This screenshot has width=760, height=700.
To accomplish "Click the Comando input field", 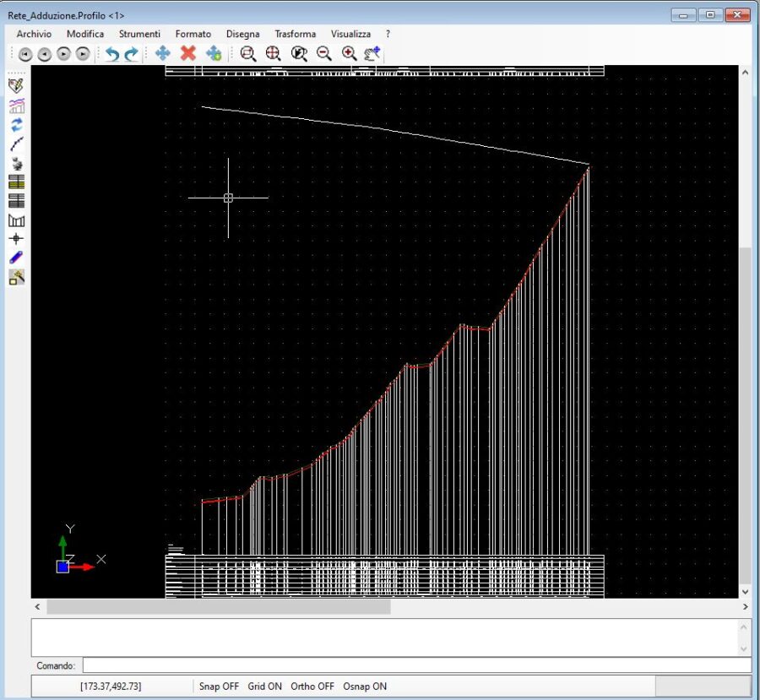I will (415, 665).
